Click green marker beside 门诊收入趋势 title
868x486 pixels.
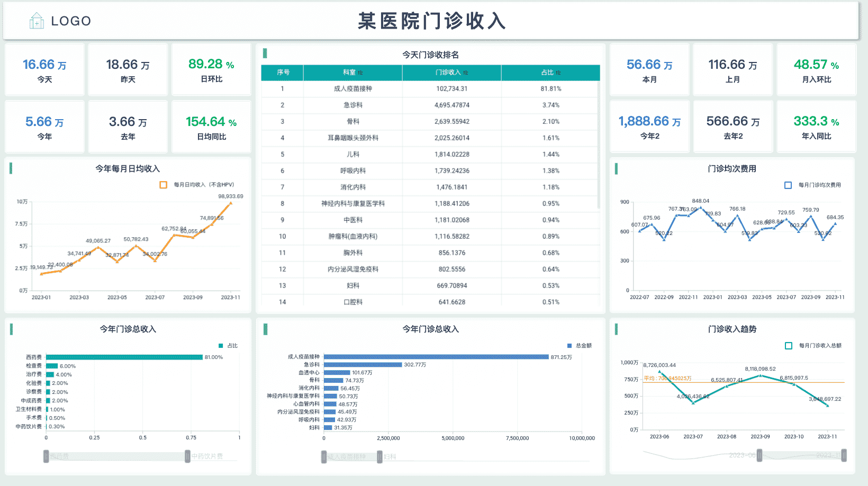pos(616,329)
